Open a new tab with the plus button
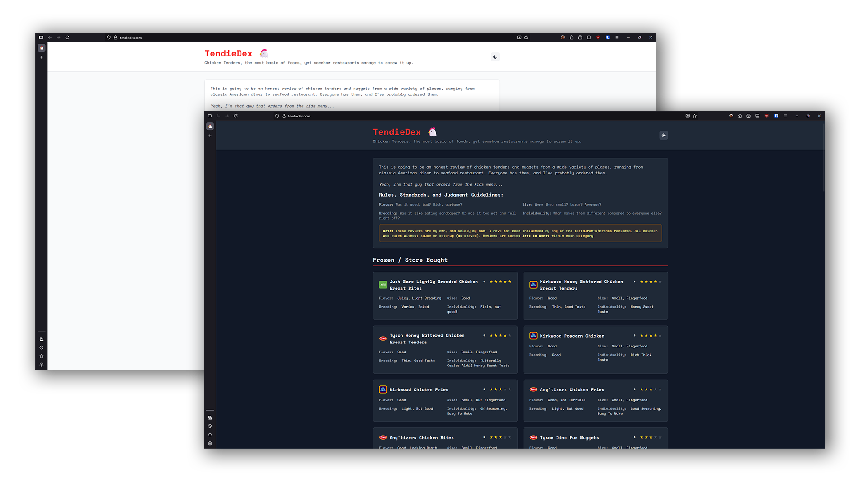 [210, 136]
